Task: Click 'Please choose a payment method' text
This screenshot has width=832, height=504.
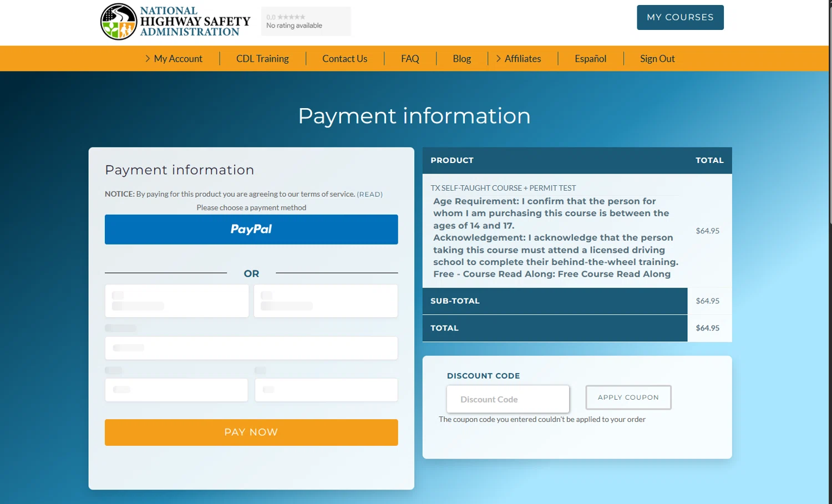Action: [251, 207]
